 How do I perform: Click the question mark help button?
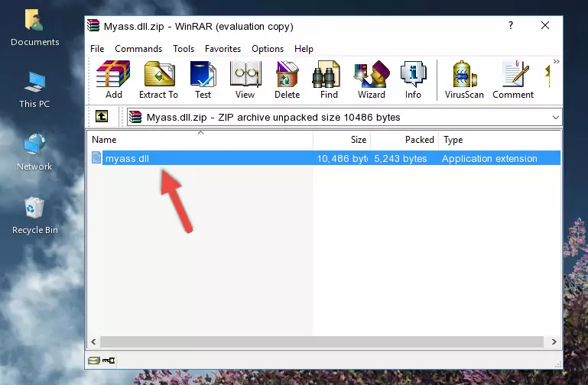510,25
